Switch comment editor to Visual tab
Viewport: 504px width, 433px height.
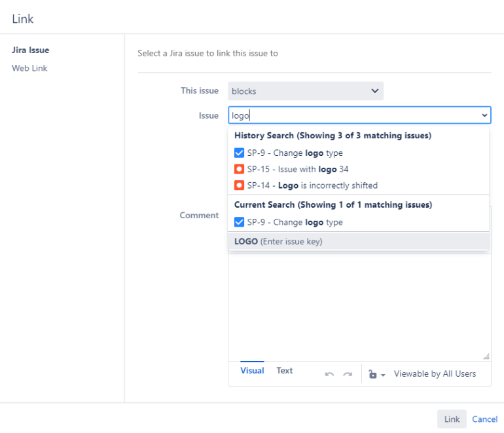click(252, 371)
